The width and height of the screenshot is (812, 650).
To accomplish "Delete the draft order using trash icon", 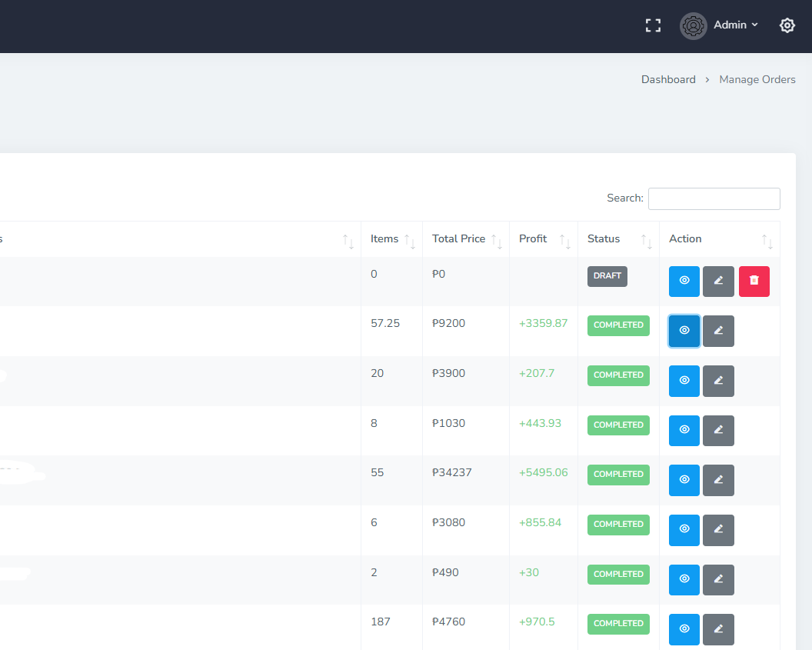I will click(754, 281).
